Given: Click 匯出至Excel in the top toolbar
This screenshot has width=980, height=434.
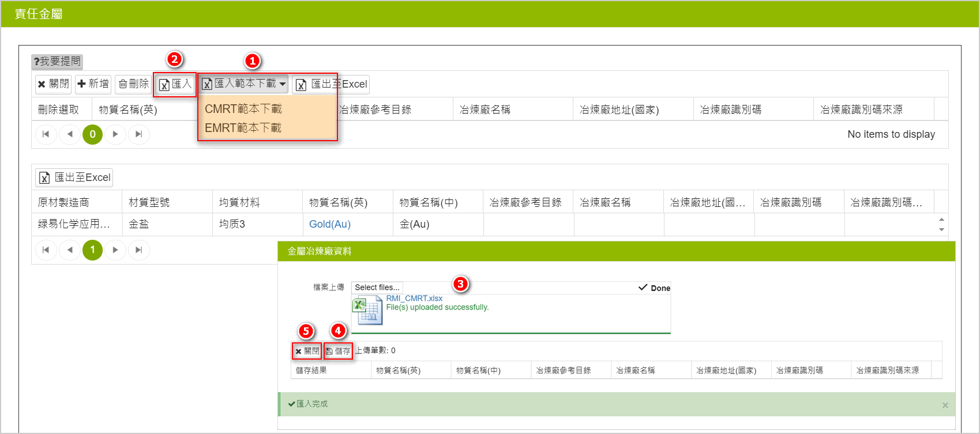Looking at the screenshot, I should click(x=331, y=84).
